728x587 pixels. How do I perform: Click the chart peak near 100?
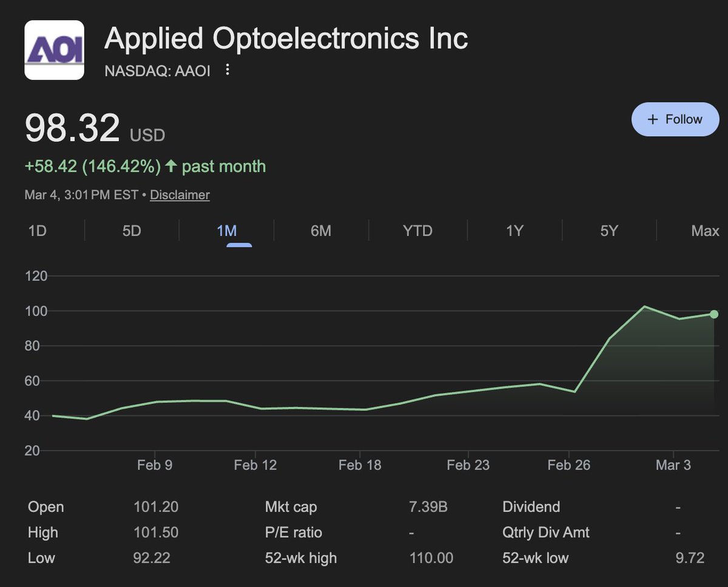click(x=644, y=306)
